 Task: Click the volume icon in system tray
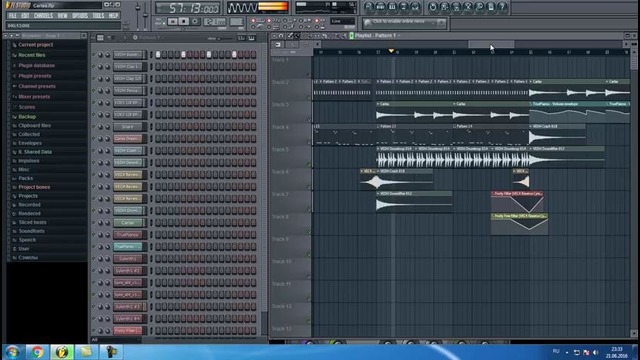[x=596, y=352]
